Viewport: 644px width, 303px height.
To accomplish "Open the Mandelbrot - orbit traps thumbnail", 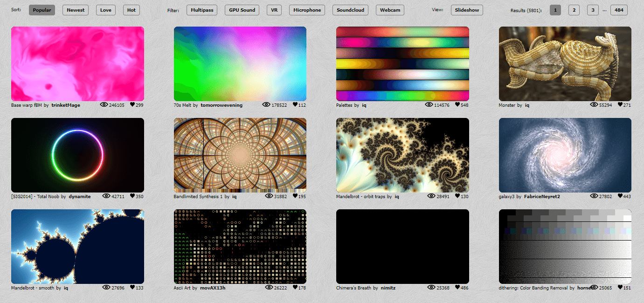I will coord(402,155).
